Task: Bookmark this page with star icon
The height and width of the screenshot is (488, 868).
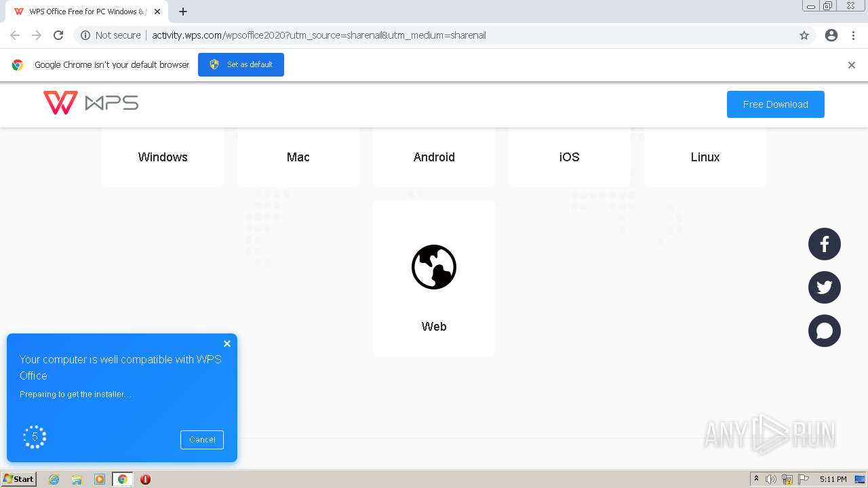Action: pyautogui.click(x=804, y=35)
